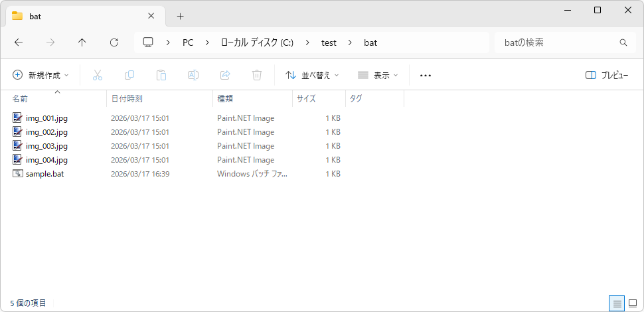Sort by 種類 column header

tap(252, 98)
